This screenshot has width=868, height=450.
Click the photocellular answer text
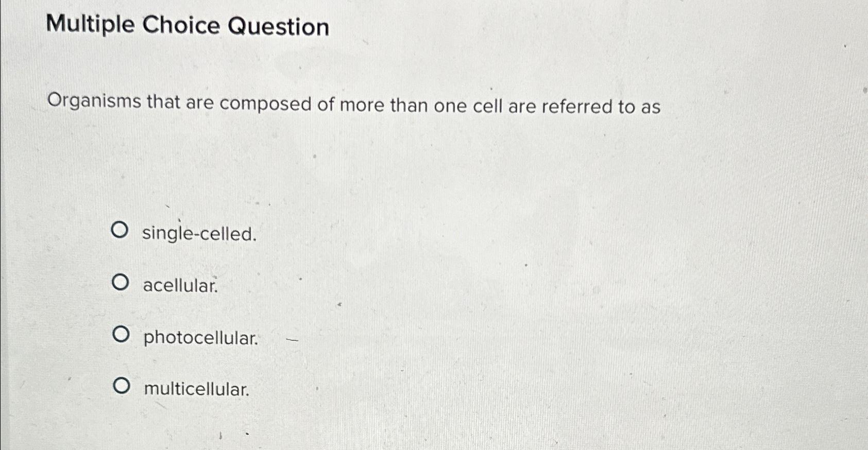pyautogui.click(x=200, y=338)
